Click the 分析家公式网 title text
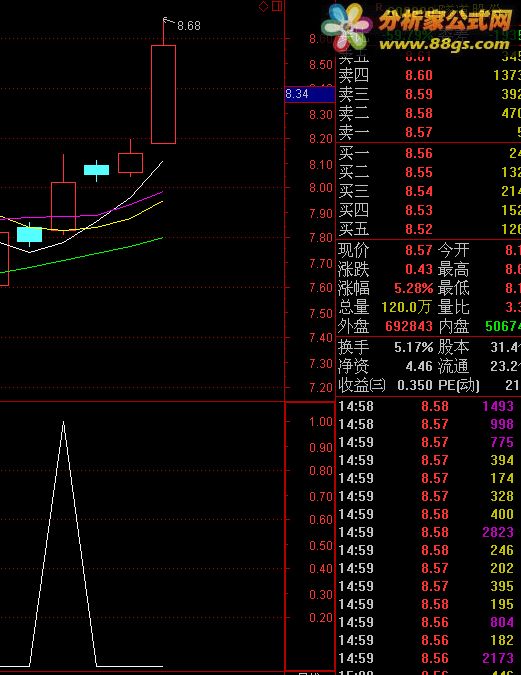 pos(446,21)
